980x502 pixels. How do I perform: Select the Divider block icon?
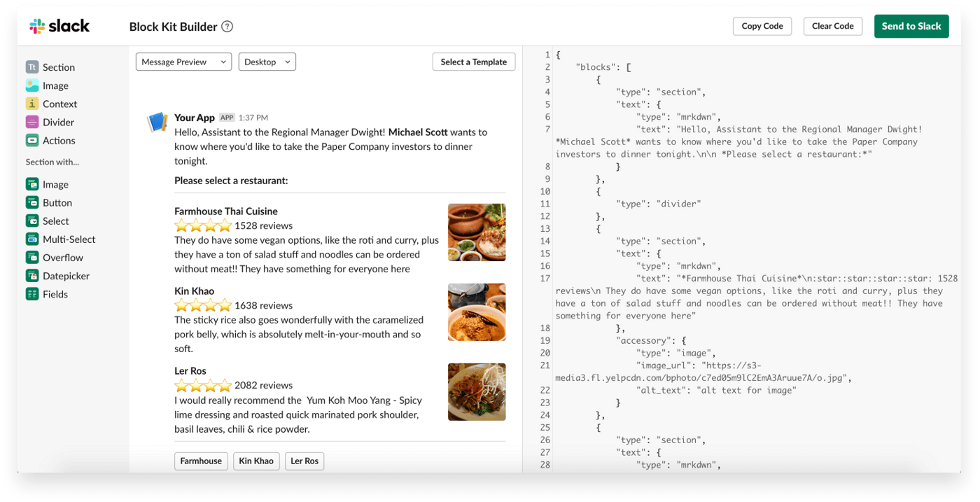(32, 122)
